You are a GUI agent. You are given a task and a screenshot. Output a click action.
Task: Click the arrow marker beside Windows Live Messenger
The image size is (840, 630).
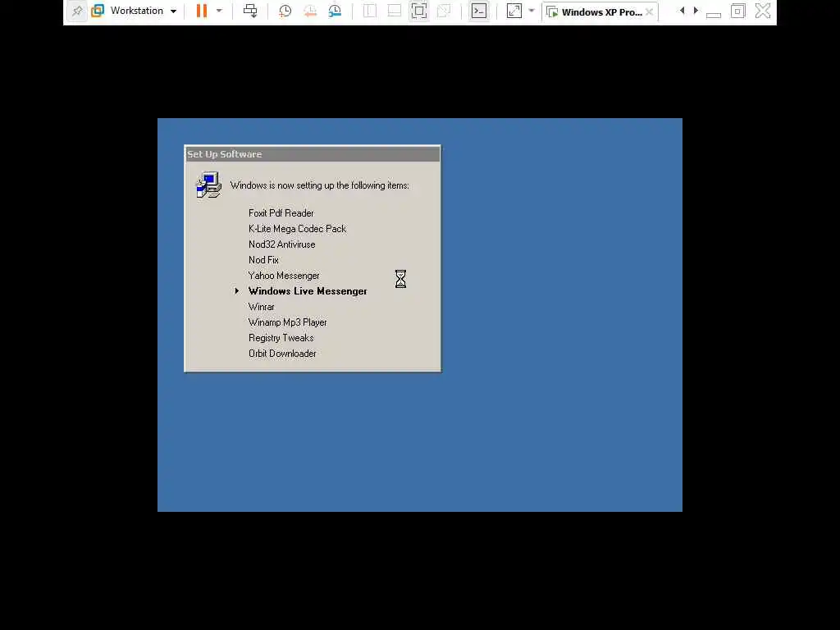(x=237, y=291)
